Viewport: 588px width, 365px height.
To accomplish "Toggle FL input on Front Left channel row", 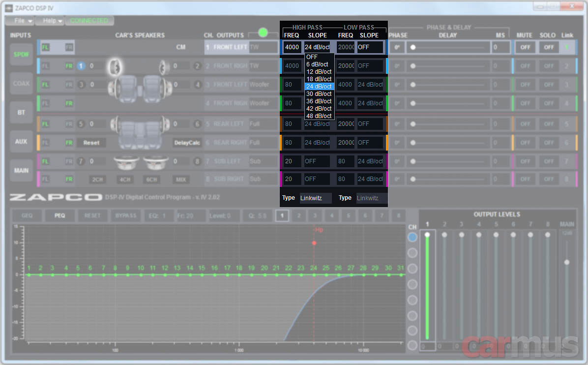I will point(45,47).
